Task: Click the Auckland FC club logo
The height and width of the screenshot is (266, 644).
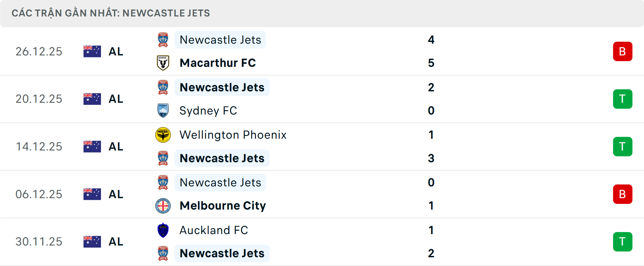Action: click(163, 230)
